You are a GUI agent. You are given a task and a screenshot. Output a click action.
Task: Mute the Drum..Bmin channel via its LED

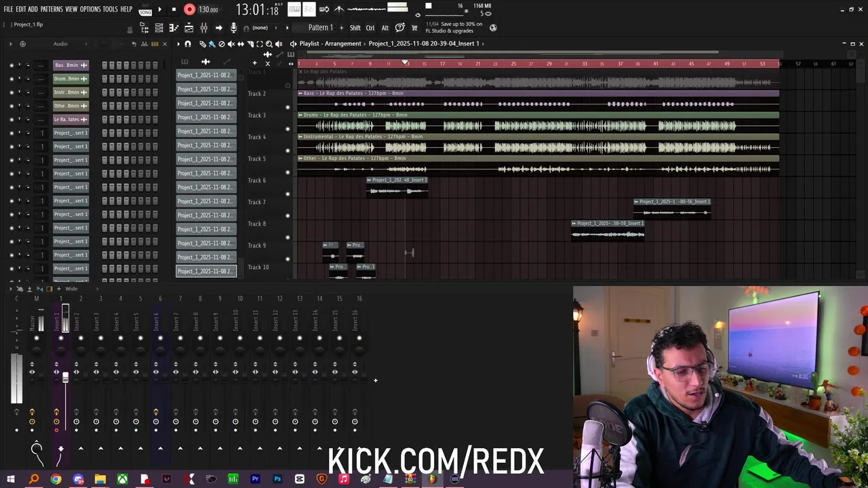click(x=11, y=79)
